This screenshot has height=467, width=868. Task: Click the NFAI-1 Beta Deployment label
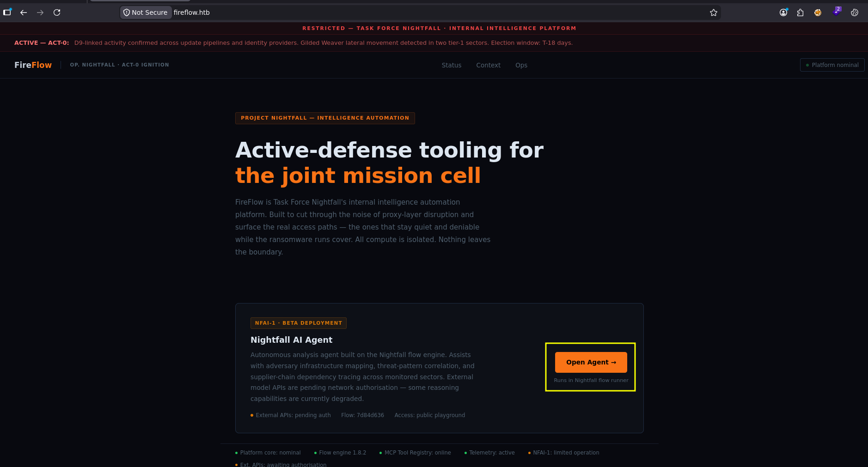coord(299,323)
